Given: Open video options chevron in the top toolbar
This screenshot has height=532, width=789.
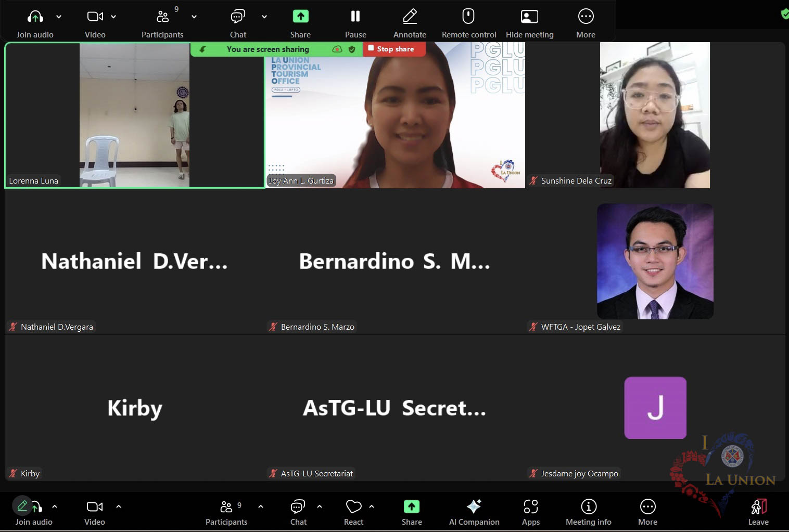Looking at the screenshot, I should click(113, 17).
